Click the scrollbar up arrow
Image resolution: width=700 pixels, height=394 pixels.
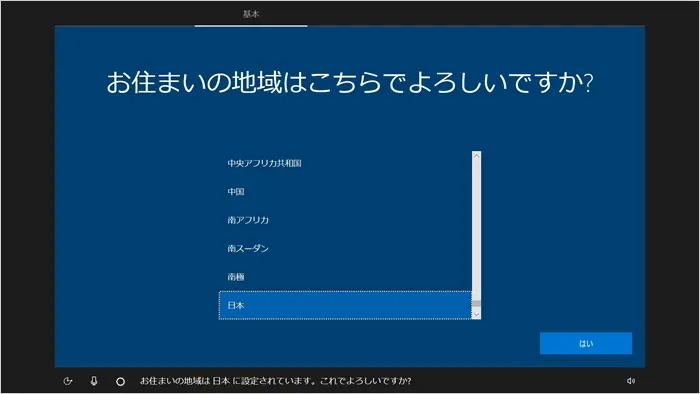tap(476, 156)
